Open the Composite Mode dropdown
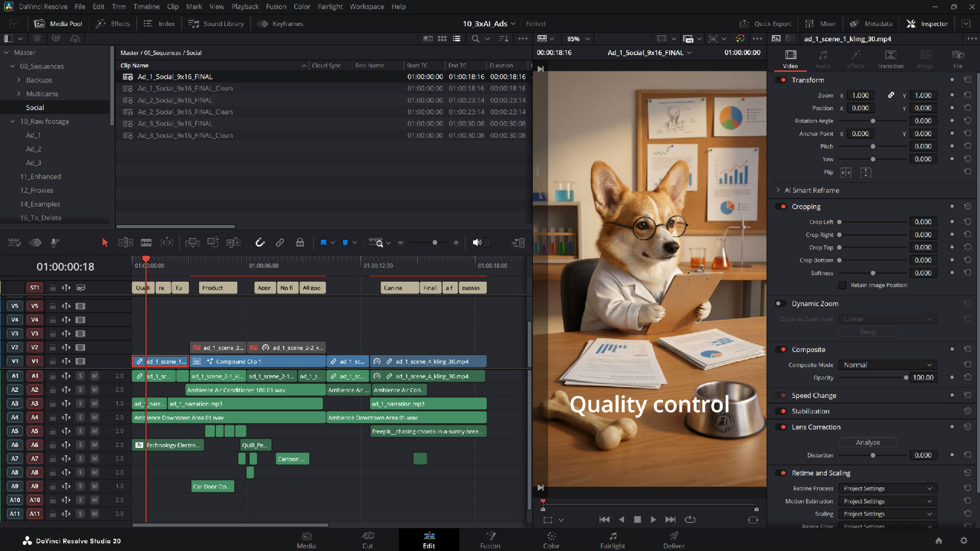The width and height of the screenshot is (980, 551). point(887,365)
